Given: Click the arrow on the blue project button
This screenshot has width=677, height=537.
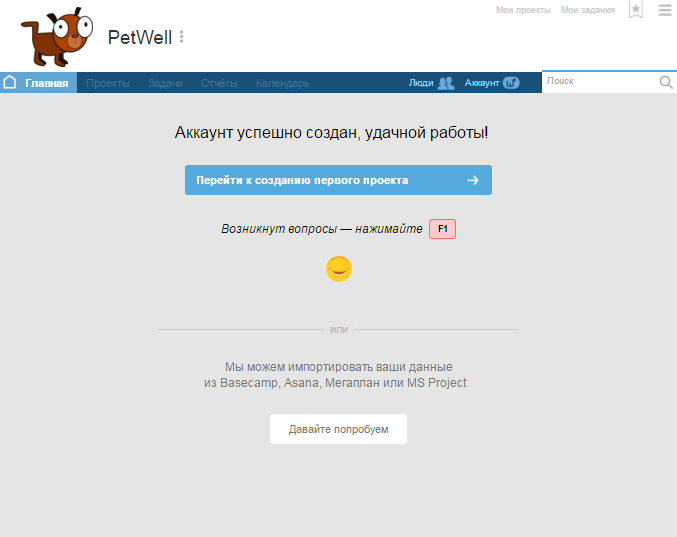Looking at the screenshot, I should click(x=473, y=180).
